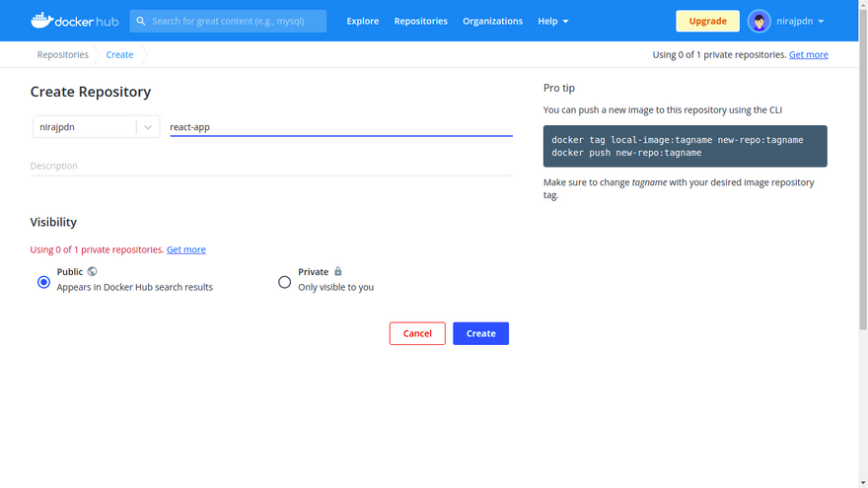Open the nirajpdn namespace dropdown
Image resolution: width=868 pixels, height=488 pixels.
(95, 127)
